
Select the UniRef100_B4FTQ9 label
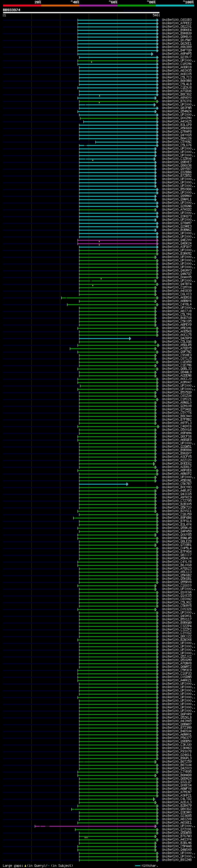(x=176, y=50)
